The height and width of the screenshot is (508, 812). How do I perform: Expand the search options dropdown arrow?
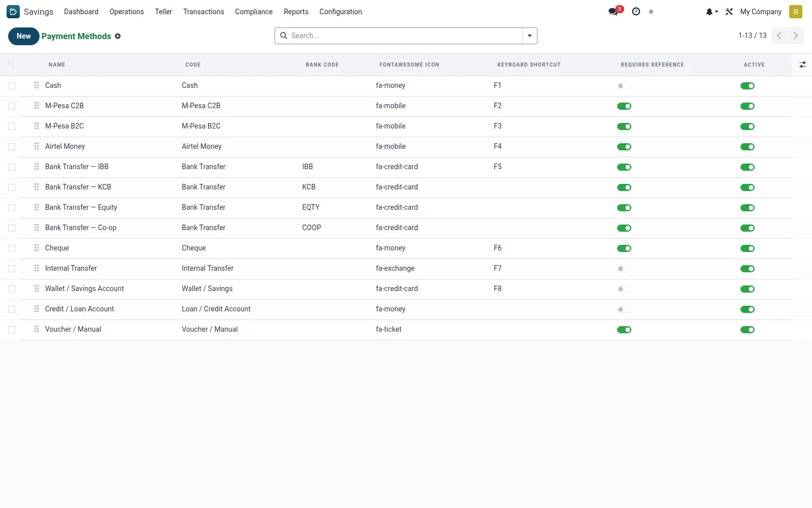click(x=529, y=36)
